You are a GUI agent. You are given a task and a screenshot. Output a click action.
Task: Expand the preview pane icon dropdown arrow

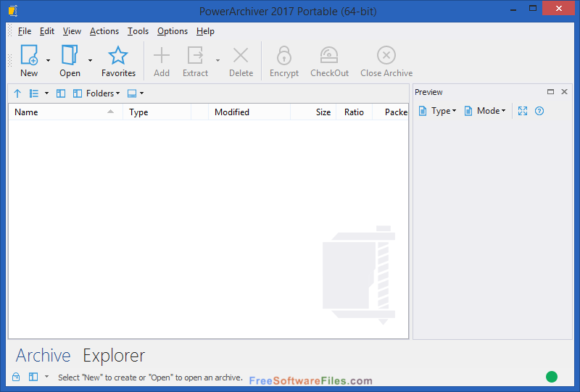click(141, 93)
